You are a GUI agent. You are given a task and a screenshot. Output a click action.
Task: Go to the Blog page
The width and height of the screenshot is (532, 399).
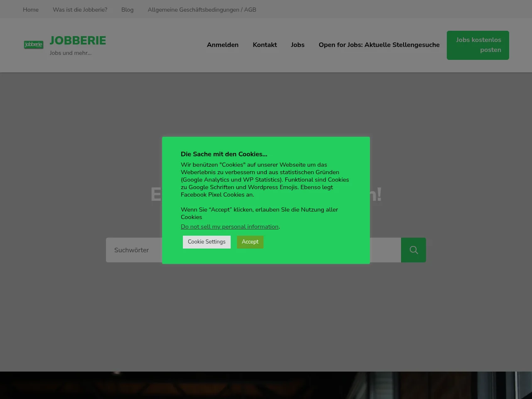coord(127,10)
